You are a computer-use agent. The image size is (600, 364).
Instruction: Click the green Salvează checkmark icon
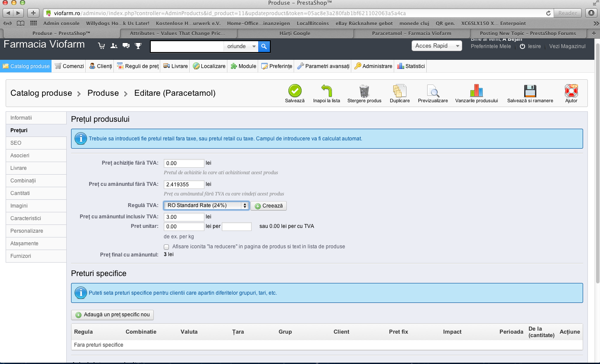[295, 91]
